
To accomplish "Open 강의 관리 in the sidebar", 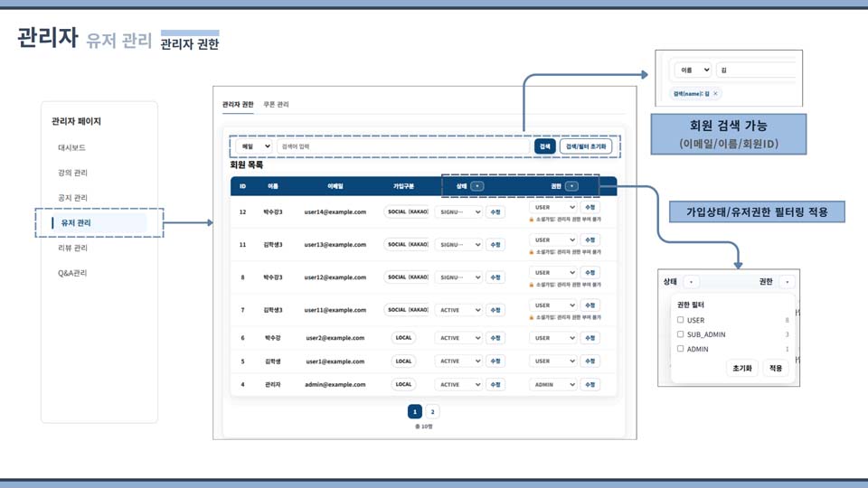I will click(x=72, y=173).
